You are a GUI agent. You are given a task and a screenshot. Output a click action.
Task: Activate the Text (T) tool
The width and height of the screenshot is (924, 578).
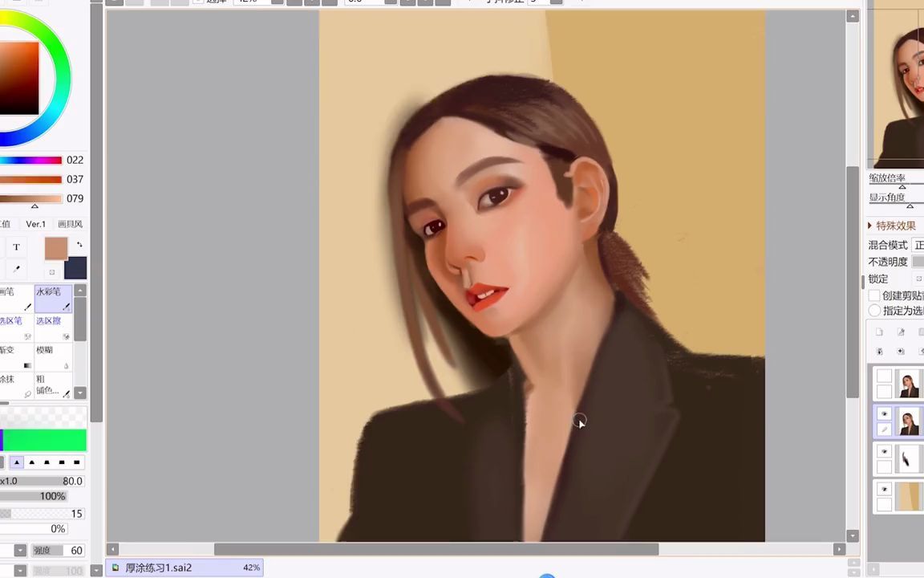click(16, 246)
